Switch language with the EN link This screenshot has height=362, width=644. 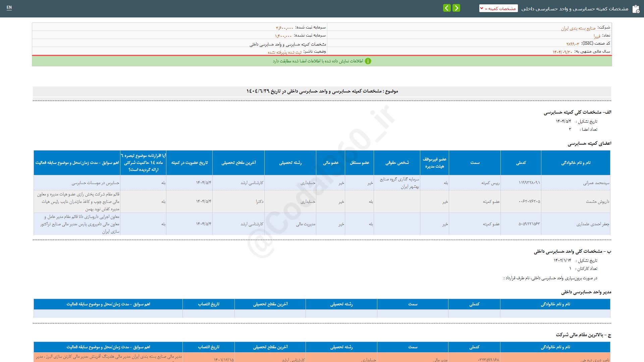point(9,7)
